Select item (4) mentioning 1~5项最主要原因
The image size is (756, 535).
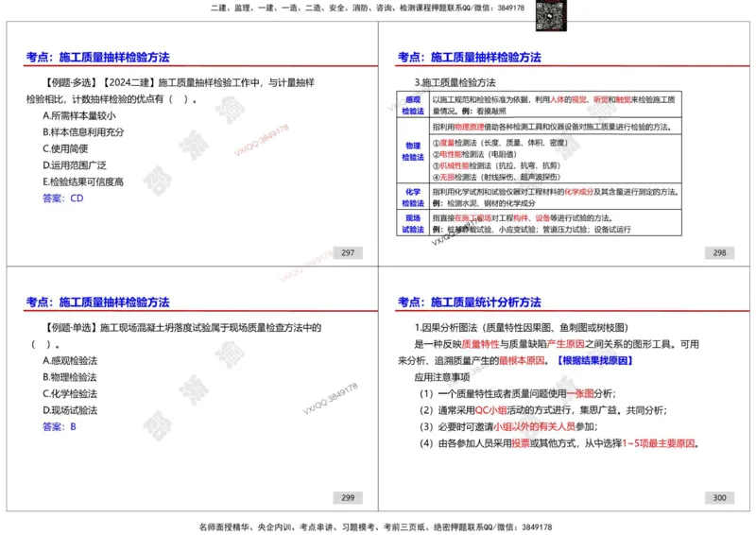(x=559, y=443)
